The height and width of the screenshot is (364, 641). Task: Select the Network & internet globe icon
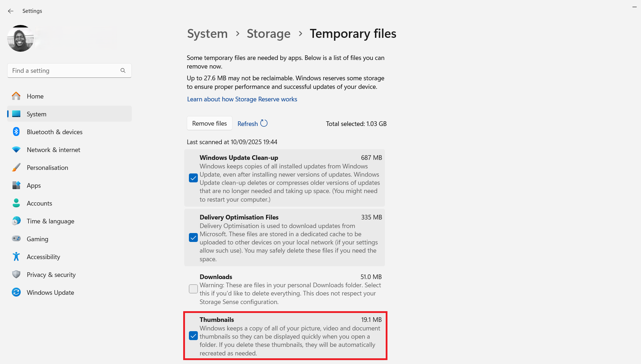click(x=16, y=150)
